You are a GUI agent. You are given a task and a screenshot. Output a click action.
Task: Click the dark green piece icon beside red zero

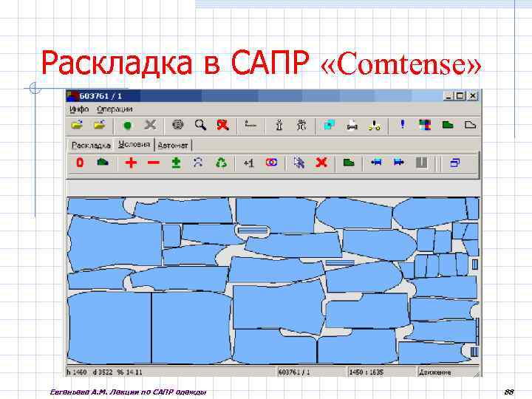tap(103, 162)
